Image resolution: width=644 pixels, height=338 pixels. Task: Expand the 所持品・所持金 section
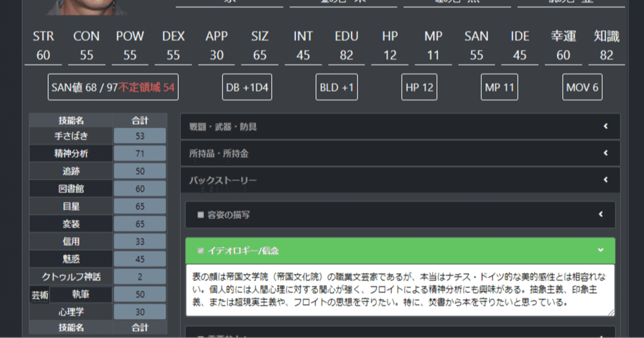click(400, 154)
